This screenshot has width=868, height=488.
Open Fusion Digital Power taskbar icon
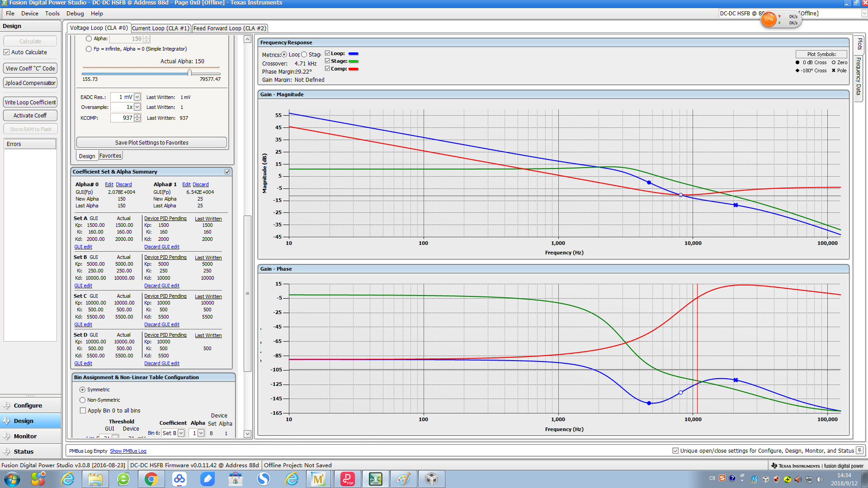[375, 479]
